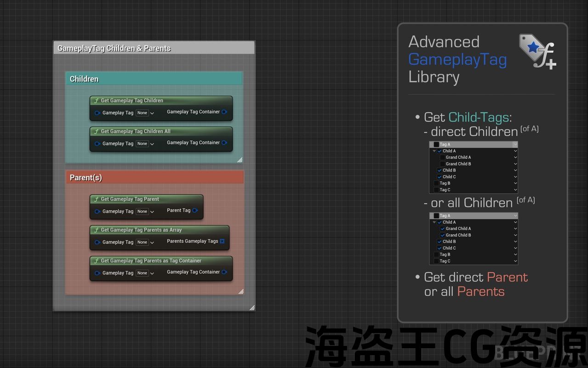Image resolution: width=588 pixels, height=368 pixels.
Task: Select the Get Gameplay Tag Children All node title
Action: click(136, 131)
